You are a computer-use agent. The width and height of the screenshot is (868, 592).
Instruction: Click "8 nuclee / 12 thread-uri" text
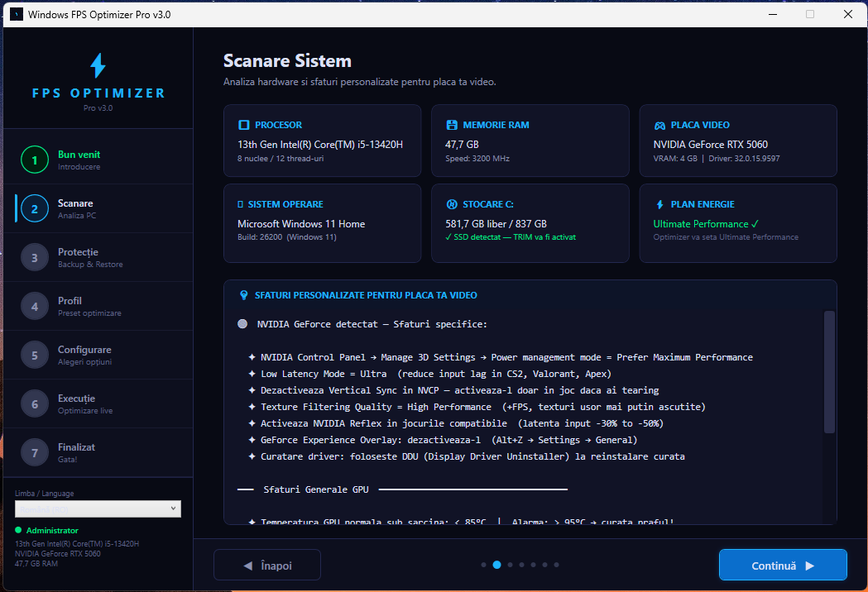point(281,158)
